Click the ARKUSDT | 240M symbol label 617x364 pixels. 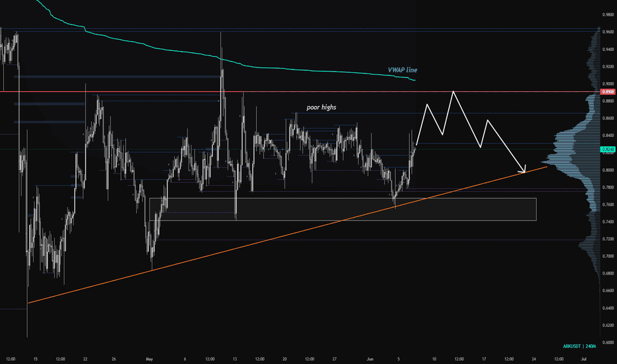(579, 346)
